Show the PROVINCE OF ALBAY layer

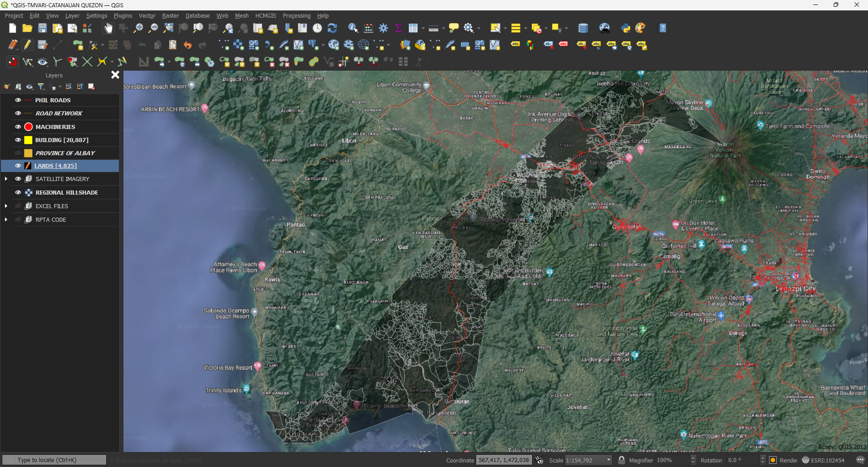(x=18, y=153)
